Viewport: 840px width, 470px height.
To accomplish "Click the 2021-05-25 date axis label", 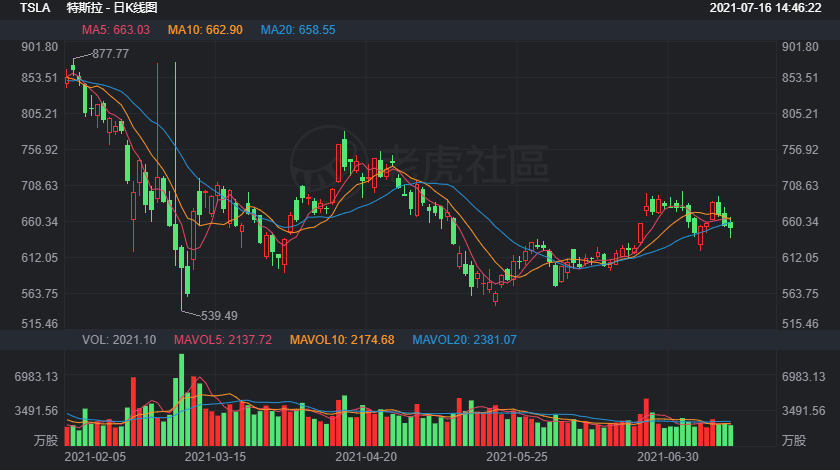I will click(517, 457).
